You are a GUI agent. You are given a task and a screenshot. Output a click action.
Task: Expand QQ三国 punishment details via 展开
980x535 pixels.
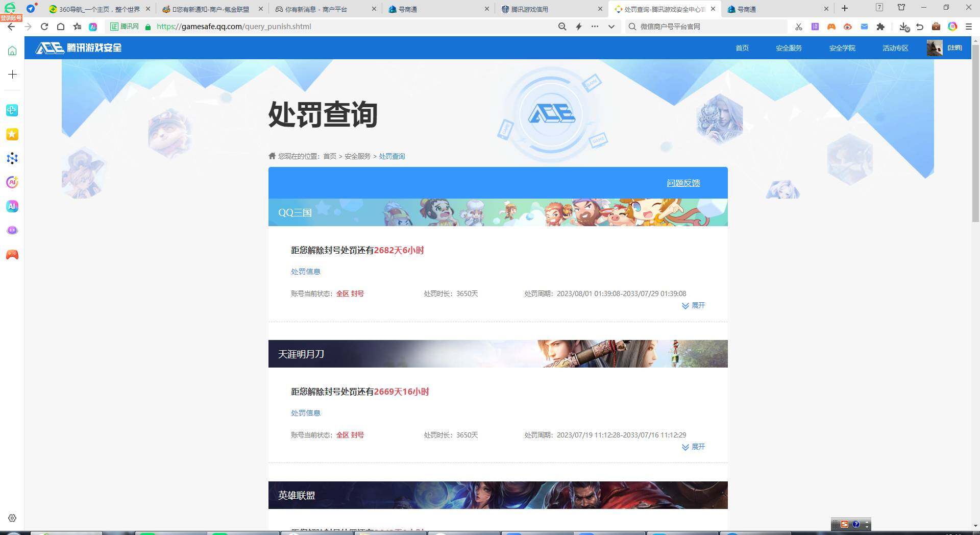tap(693, 305)
